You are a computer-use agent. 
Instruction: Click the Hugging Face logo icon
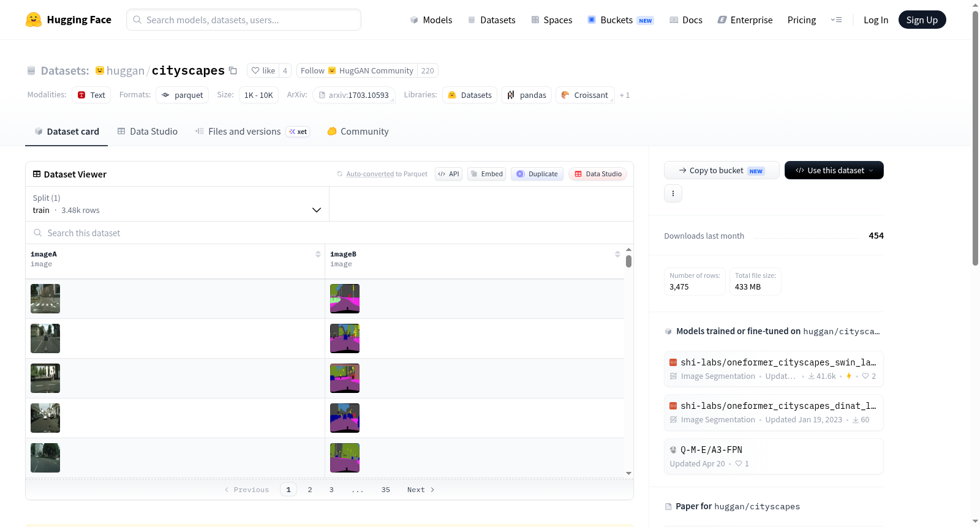tap(34, 20)
